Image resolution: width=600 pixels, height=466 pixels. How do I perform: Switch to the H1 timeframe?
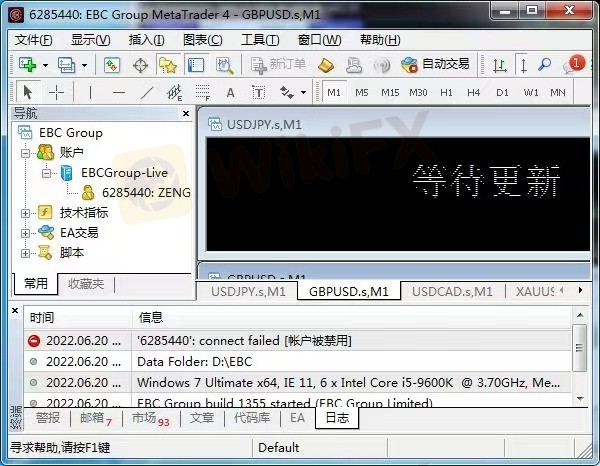click(x=446, y=93)
